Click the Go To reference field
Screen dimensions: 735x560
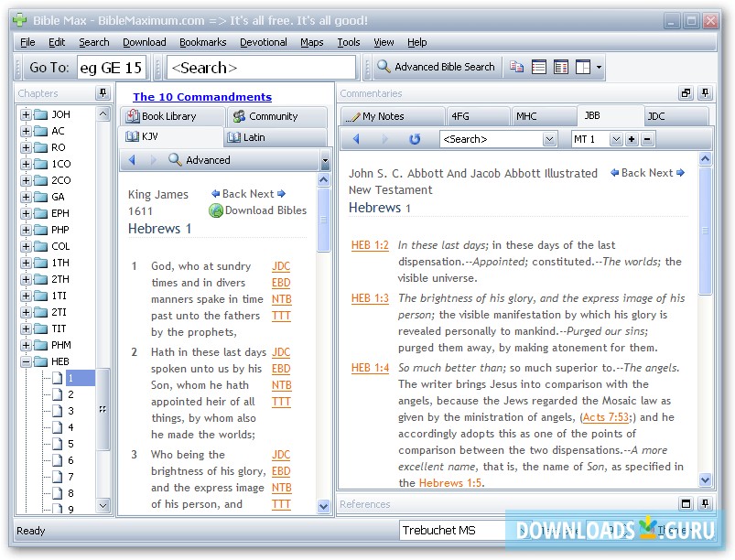coord(112,68)
